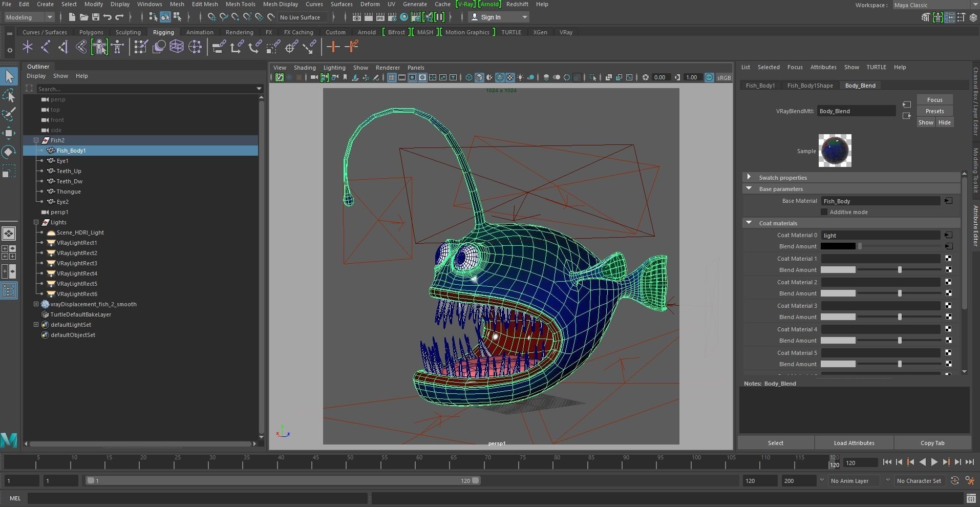This screenshot has width=980, height=507.
Task: Toggle select by object type mode
Action: pyautogui.click(x=165, y=17)
